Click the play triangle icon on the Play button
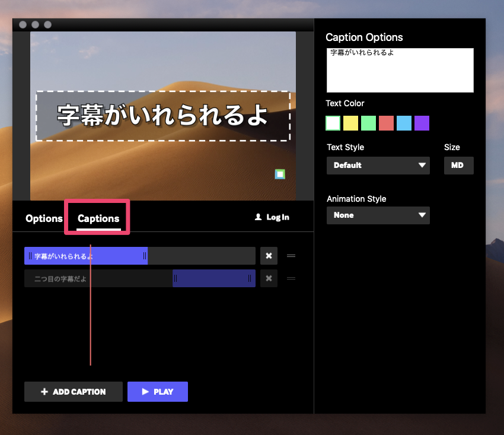Viewport: 504px width, 435px height. [x=143, y=392]
